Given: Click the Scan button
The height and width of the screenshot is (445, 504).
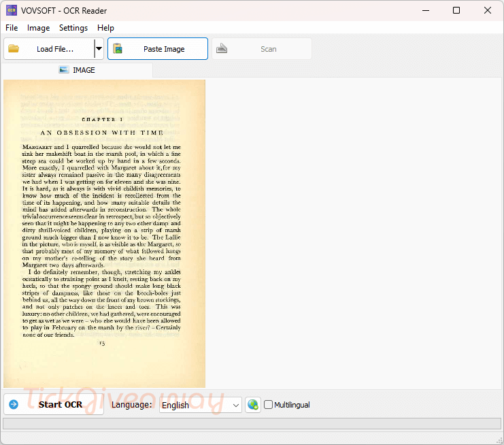Looking at the screenshot, I should (x=262, y=49).
